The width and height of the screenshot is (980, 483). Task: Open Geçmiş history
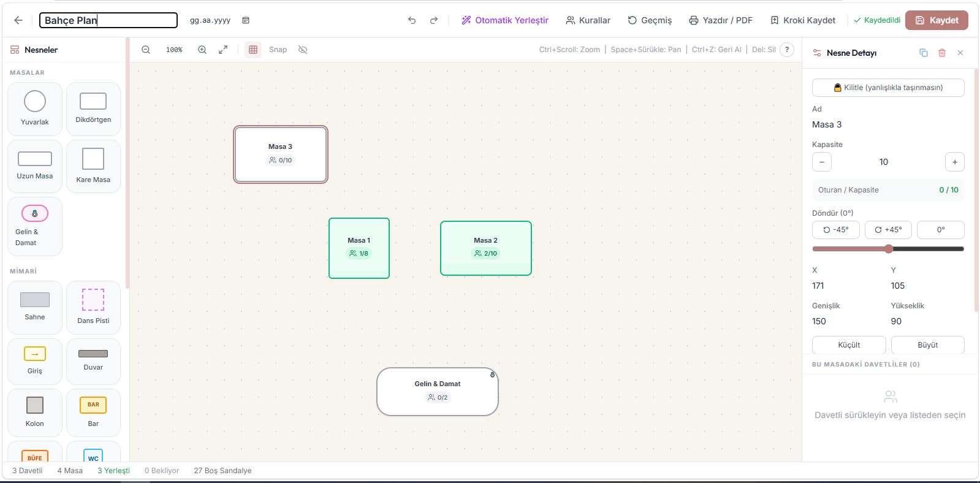(650, 20)
